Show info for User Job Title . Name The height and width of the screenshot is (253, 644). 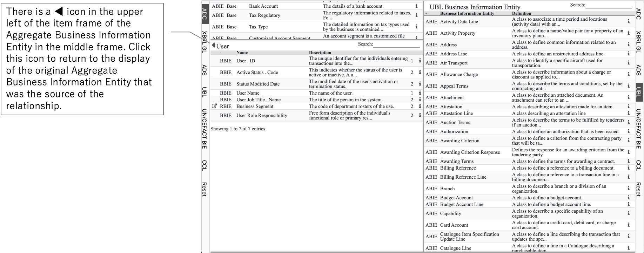(420, 100)
